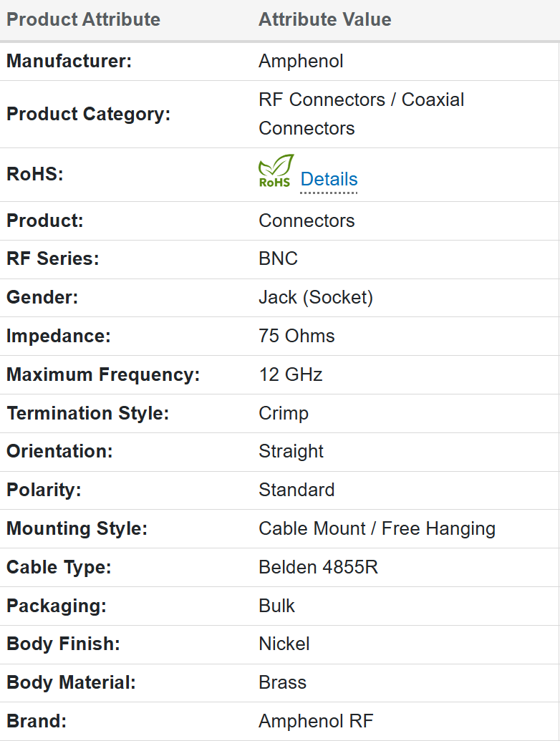560x741 pixels.
Task: Click the Brass body material value
Action: (x=282, y=683)
